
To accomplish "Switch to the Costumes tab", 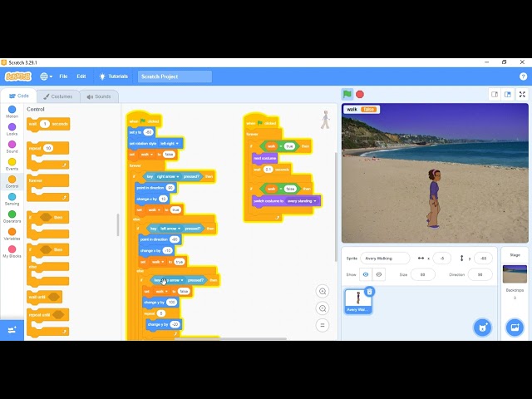I will click(58, 96).
